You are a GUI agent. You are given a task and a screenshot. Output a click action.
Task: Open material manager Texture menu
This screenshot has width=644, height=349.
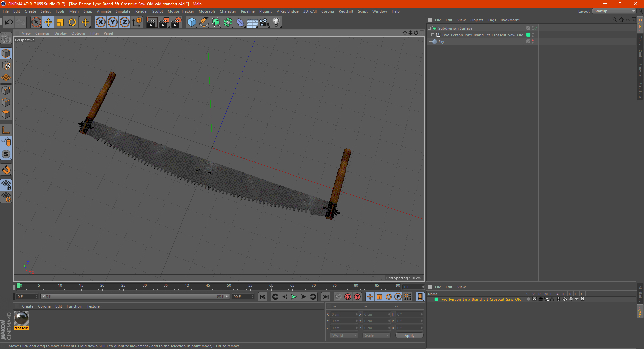point(93,306)
